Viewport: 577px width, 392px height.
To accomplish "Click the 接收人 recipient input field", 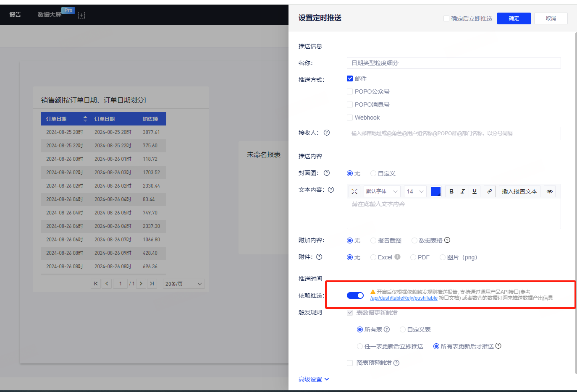I will click(x=454, y=133).
